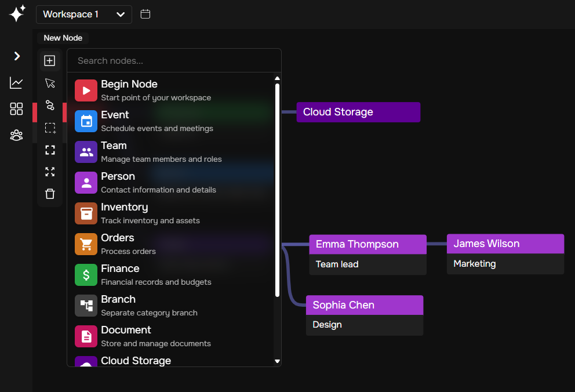This screenshot has height=392, width=575.
Task: Open the analytics chart sidebar icon
Action: pyautogui.click(x=16, y=83)
